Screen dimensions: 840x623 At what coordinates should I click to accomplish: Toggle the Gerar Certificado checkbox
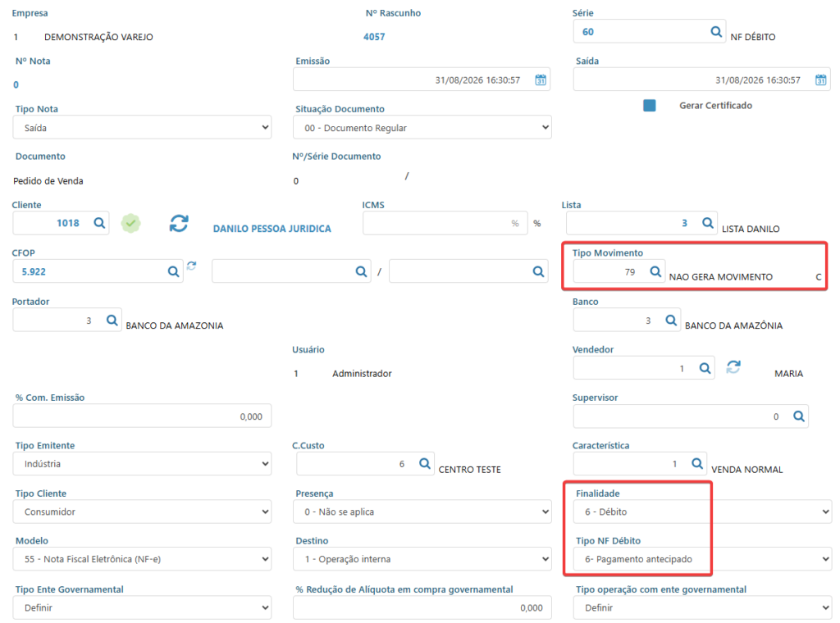click(650, 106)
